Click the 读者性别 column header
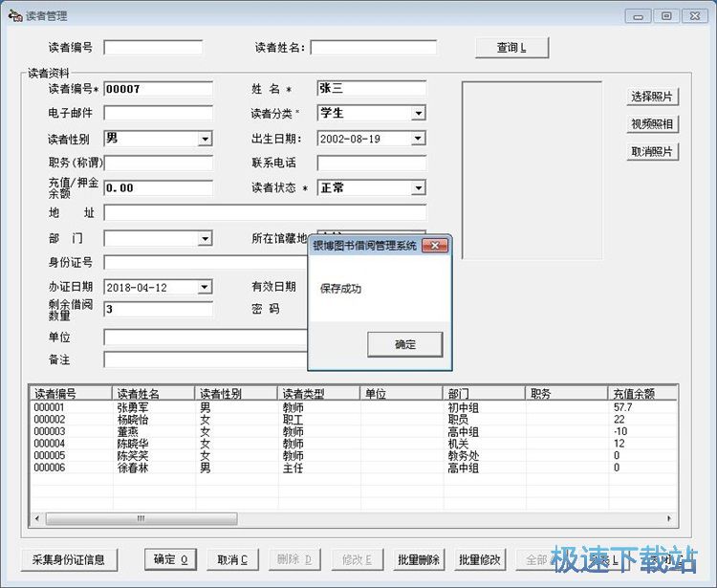 pyautogui.click(x=236, y=394)
